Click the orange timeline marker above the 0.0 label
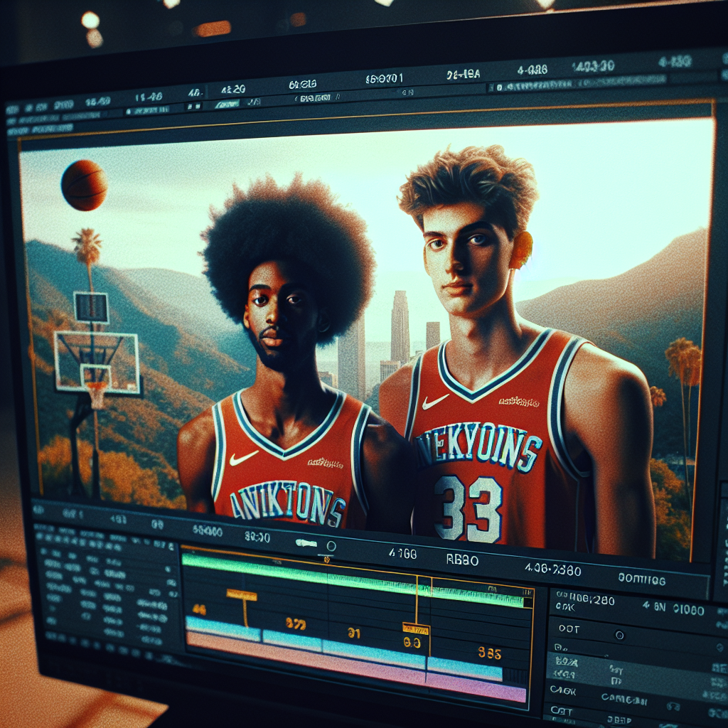This screenshot has height=728, width=728. click(x=416, y=629)
